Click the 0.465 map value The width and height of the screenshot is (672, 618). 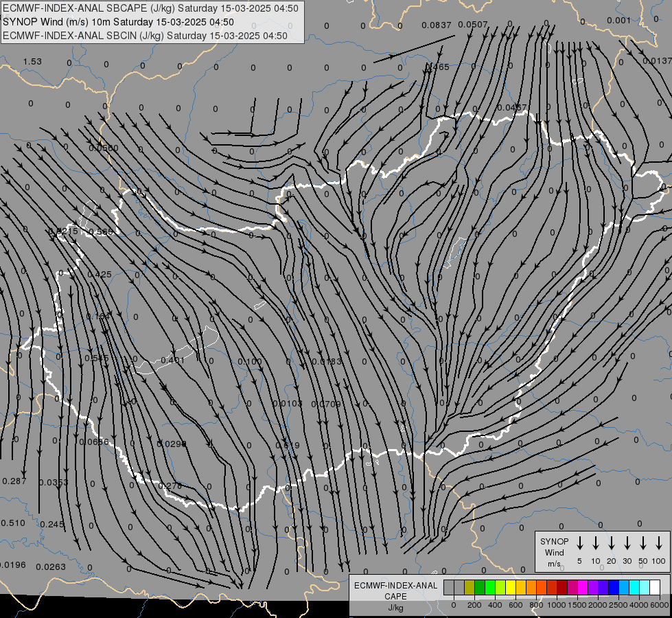tap(437, 67)
